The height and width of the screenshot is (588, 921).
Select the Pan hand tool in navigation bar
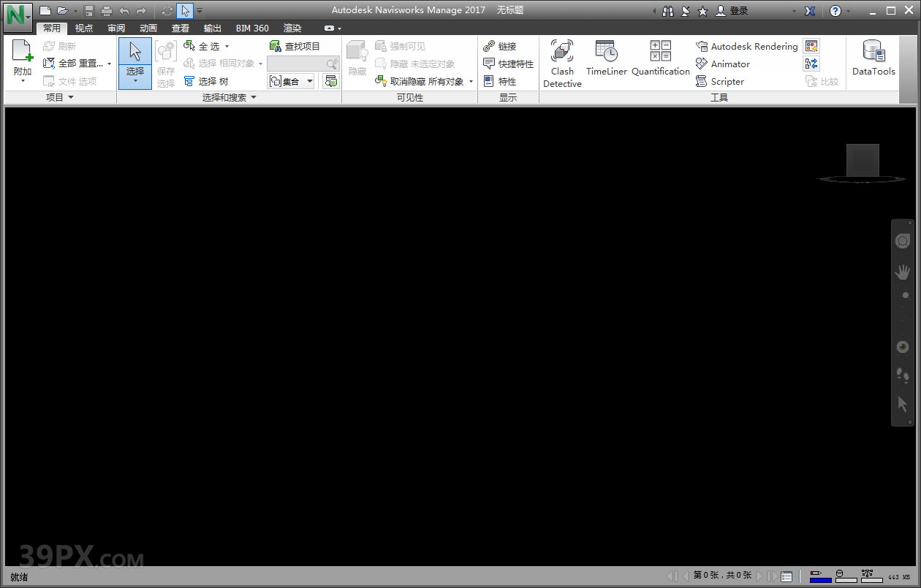(x=903, y=272)
